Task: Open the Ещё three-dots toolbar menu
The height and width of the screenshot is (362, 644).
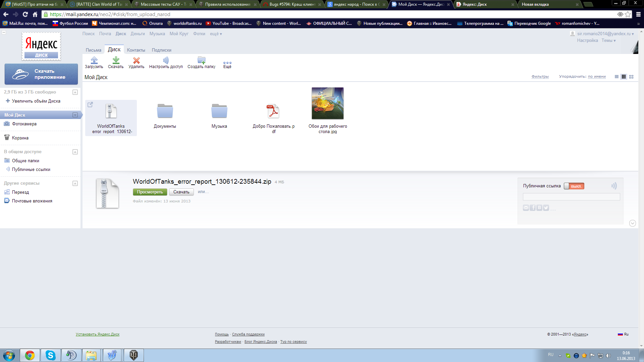Action: (227, 64)
